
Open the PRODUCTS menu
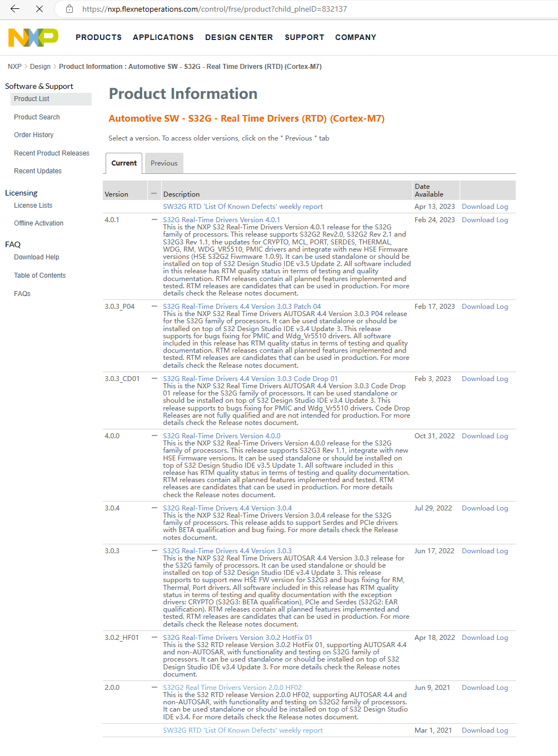[98, 37]
